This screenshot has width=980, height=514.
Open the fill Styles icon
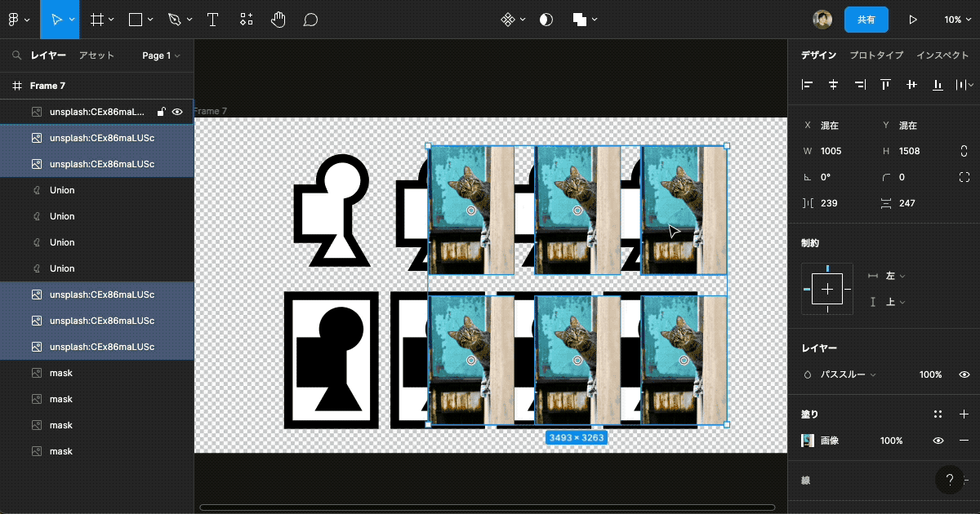tap(938, 414)
